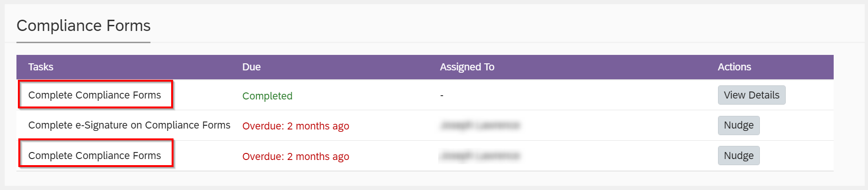Sort by the Assigned To column header
868x190 pixels.
[467, 67]
